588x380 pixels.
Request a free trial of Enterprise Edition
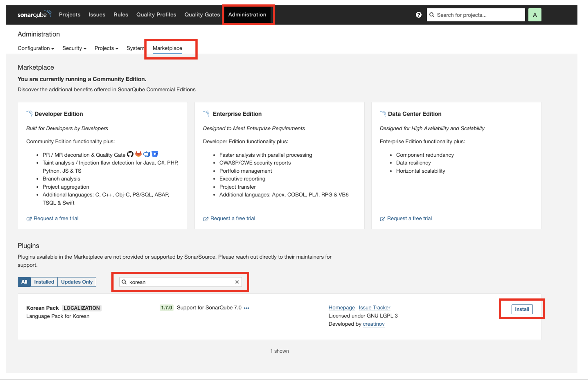click(232, 218)
